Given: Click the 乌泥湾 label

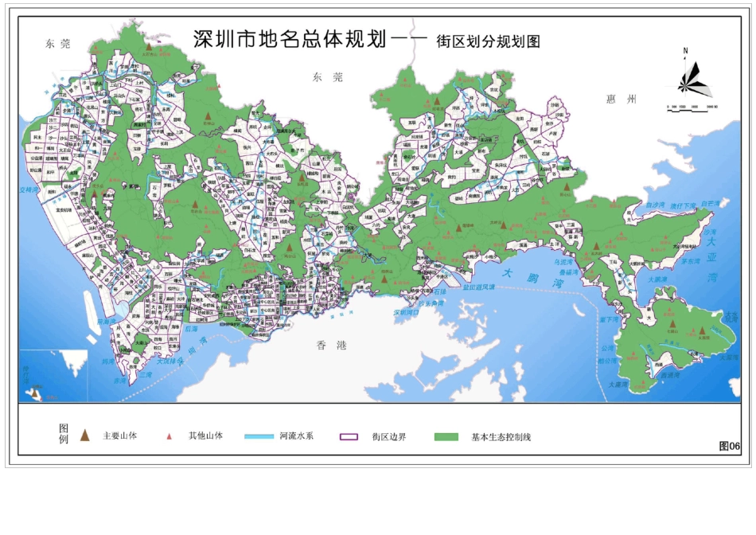Looking at the screenshot, I should [x=563, y=263].
